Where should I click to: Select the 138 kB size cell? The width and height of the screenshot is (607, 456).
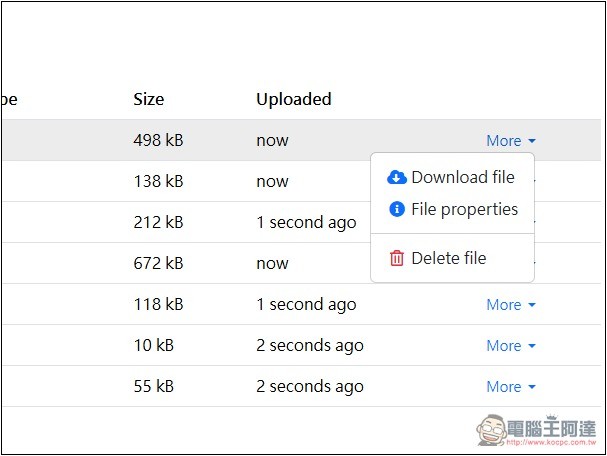(158, 181)
